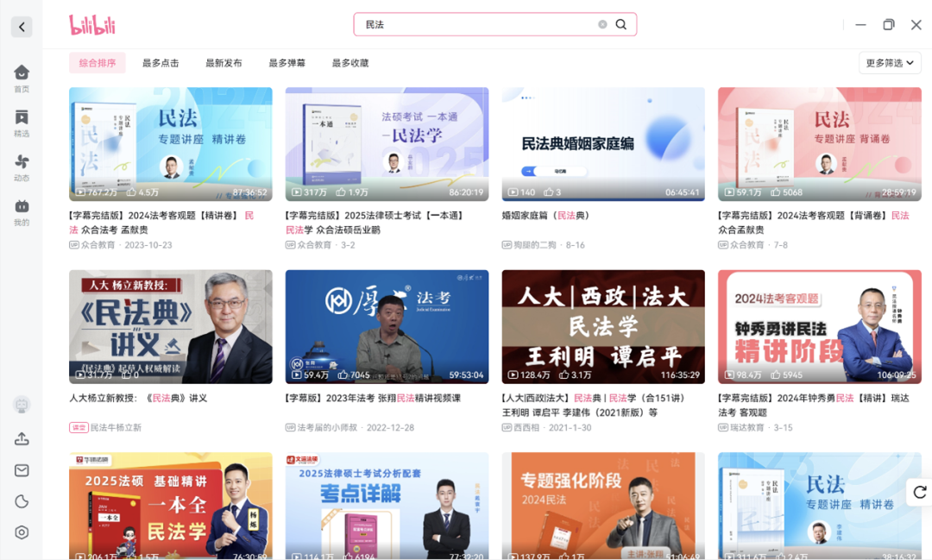Click the refresh button at right edge

click(x=920, y=492)
